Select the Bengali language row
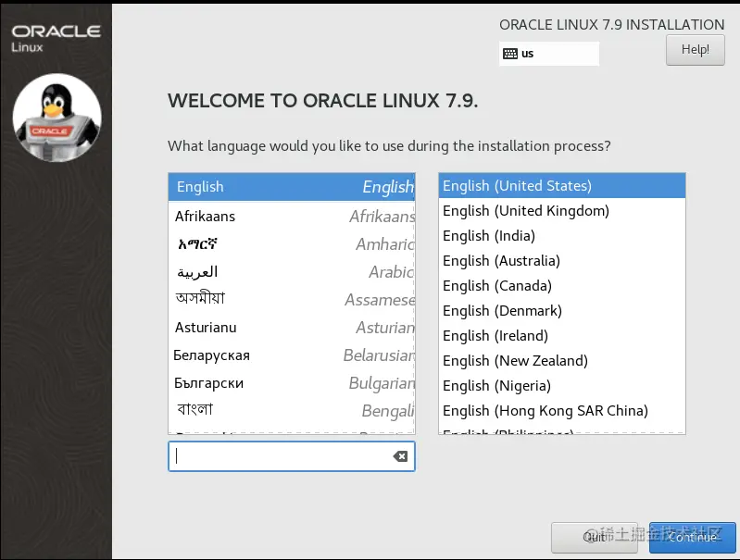The image size is (740, 560). click(x=292, y=411)
